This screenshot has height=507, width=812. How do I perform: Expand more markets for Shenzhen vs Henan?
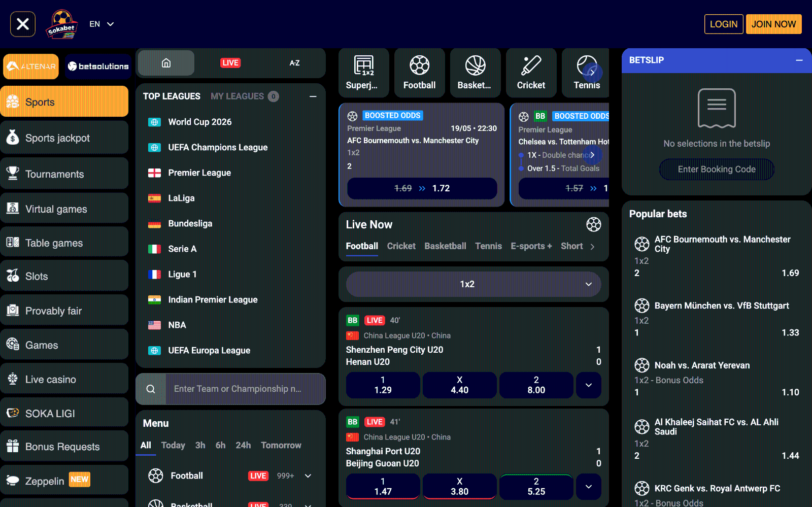(x=589, y=385)
